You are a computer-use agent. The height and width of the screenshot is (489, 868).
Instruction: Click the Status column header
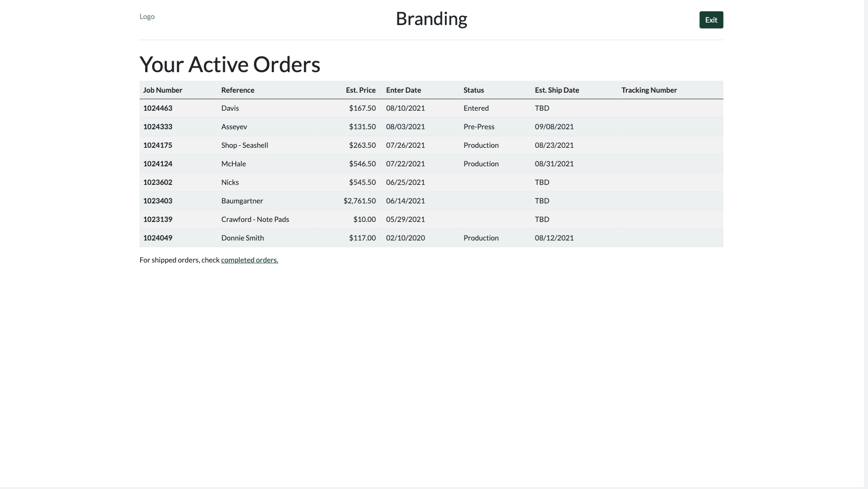pos(474,90)
